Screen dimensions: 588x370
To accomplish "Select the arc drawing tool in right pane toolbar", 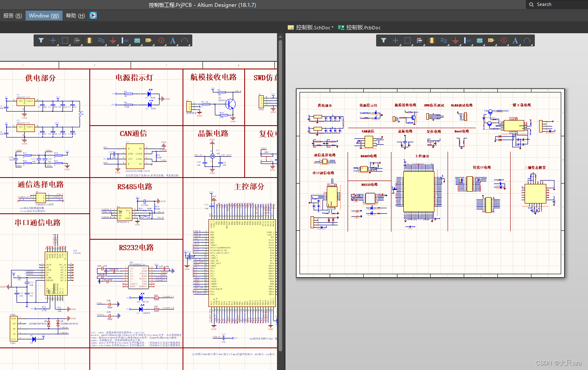I will 527,40.
